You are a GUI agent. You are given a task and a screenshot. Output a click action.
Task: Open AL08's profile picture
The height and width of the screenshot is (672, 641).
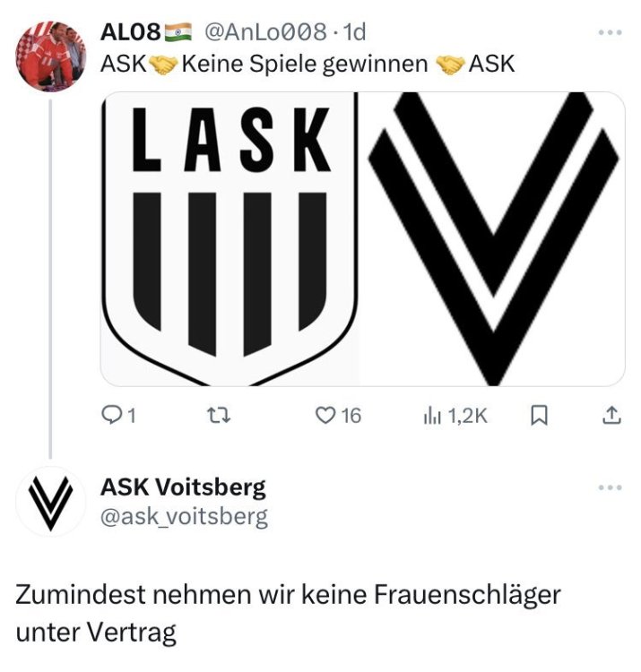50,56
